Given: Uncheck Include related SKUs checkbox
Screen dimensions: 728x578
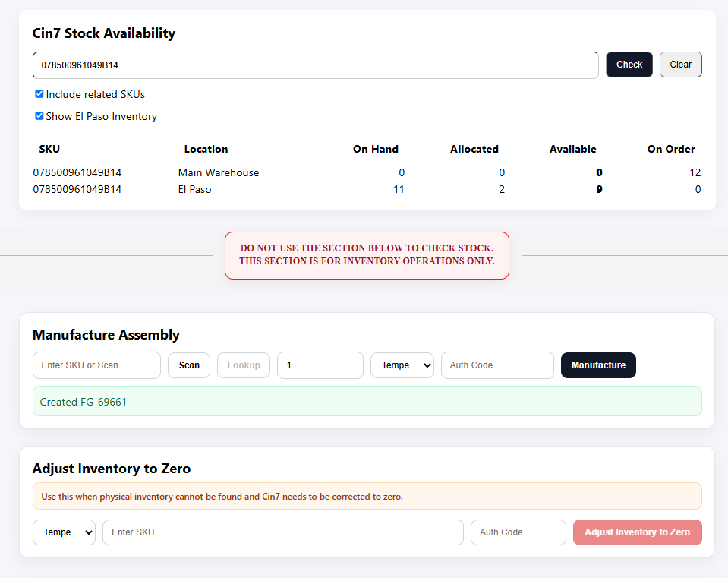Looking at the screenshot, I should [x=39, y=94].
